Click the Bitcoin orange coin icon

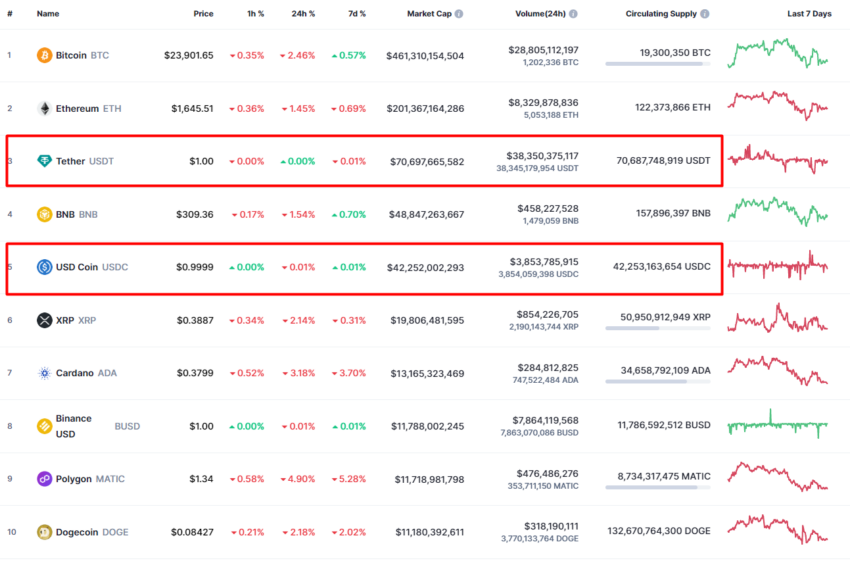click(x=44, y=55)
